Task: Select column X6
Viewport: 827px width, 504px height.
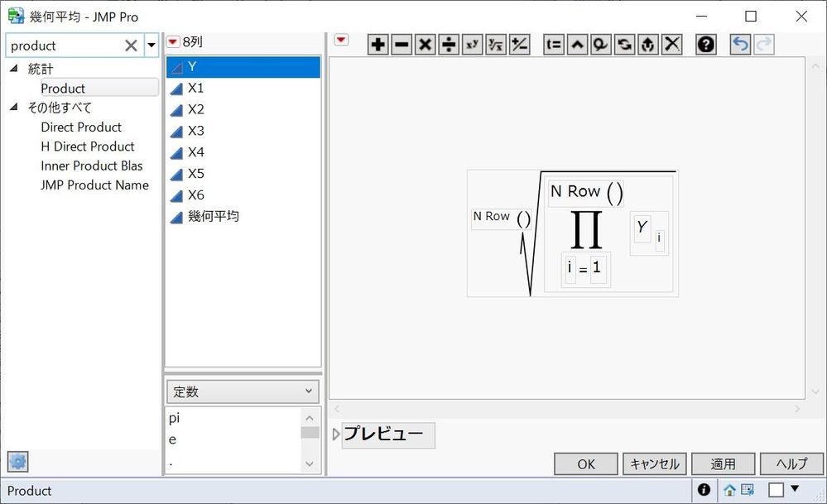Action: click(x=243, y=195)
